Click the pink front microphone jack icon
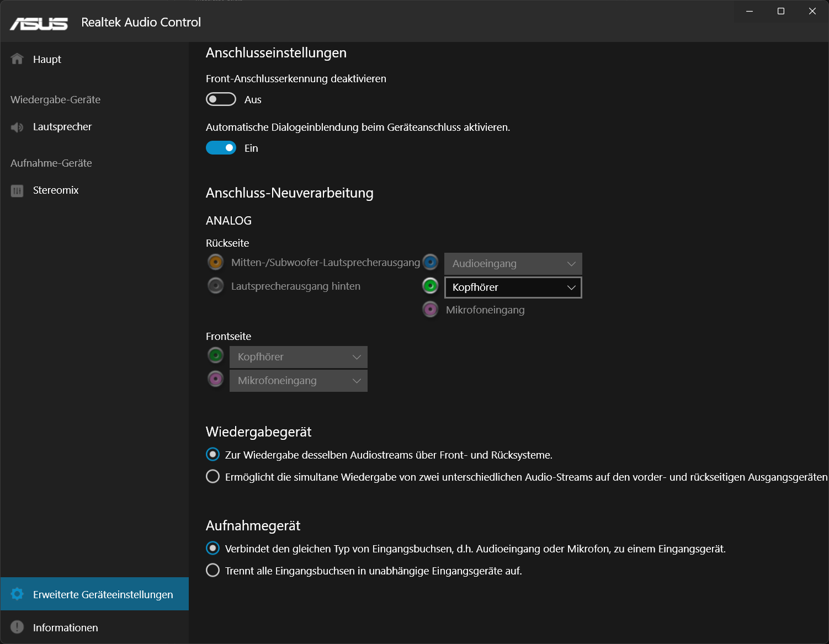The image size is (829, 644). pyautogui.click(x=215, y=379)
